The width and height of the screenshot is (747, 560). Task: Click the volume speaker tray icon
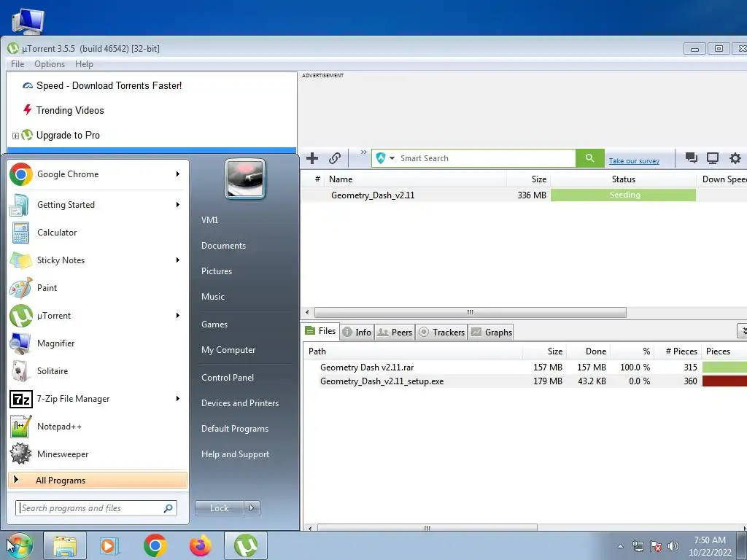[x=673, y=546]
